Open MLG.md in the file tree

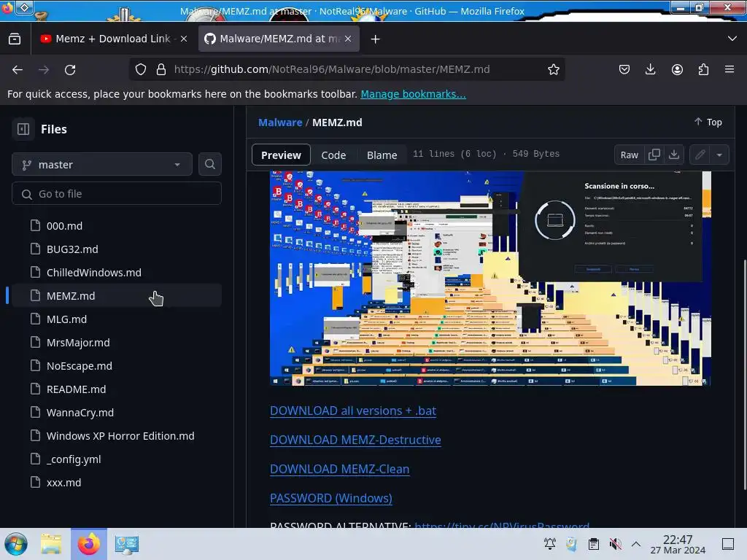117,319
